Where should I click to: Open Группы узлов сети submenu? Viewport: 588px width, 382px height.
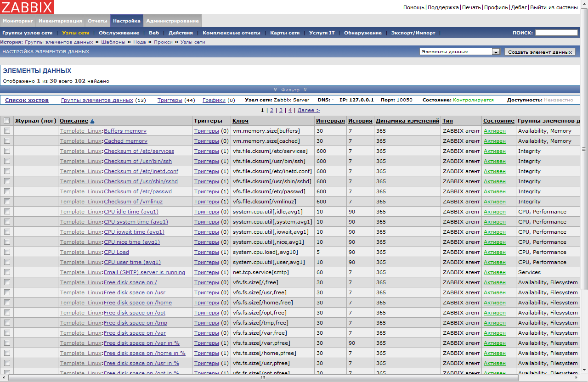[28, 33]
